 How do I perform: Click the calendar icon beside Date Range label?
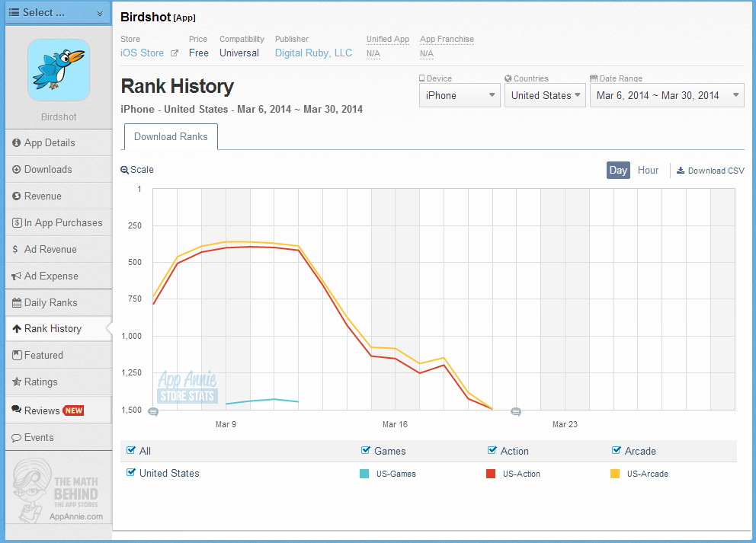coord(594,78)
